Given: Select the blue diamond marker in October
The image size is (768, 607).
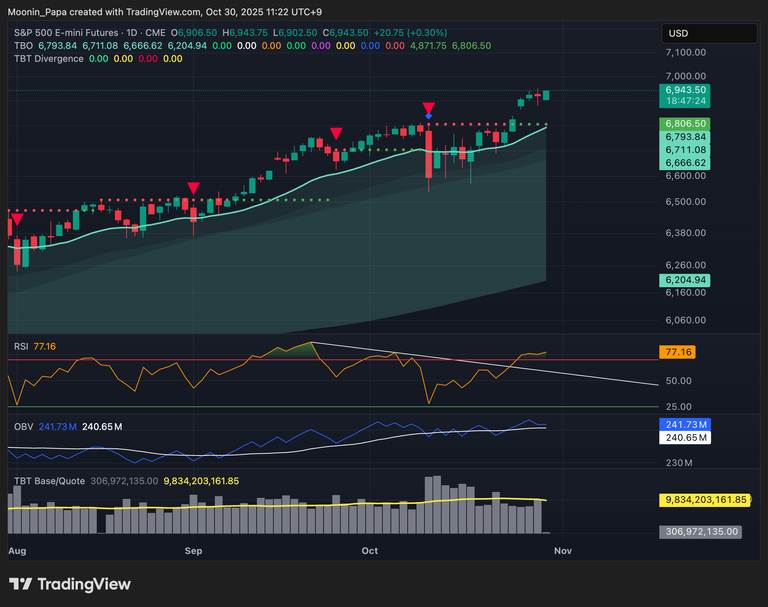Looking at the screenshot, I should tap(428, 117).
